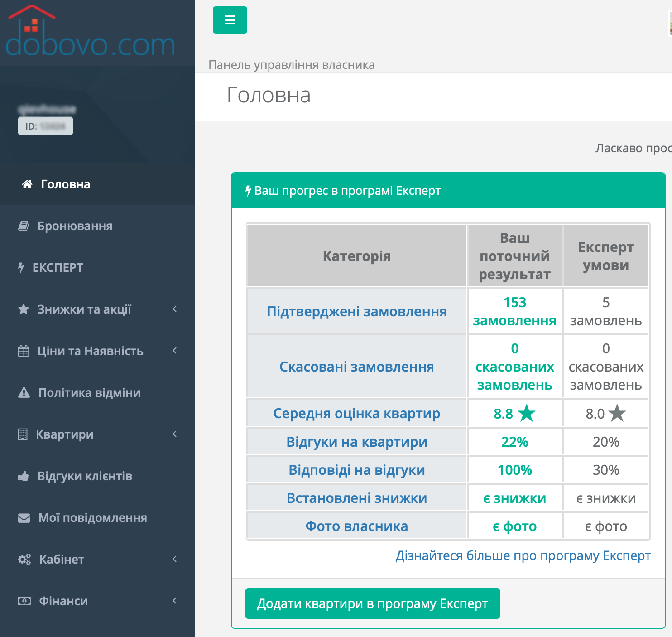Screen dimensions: 672x637
Task: Open Середня оцінка квартир link
Action: pos(357,414)
